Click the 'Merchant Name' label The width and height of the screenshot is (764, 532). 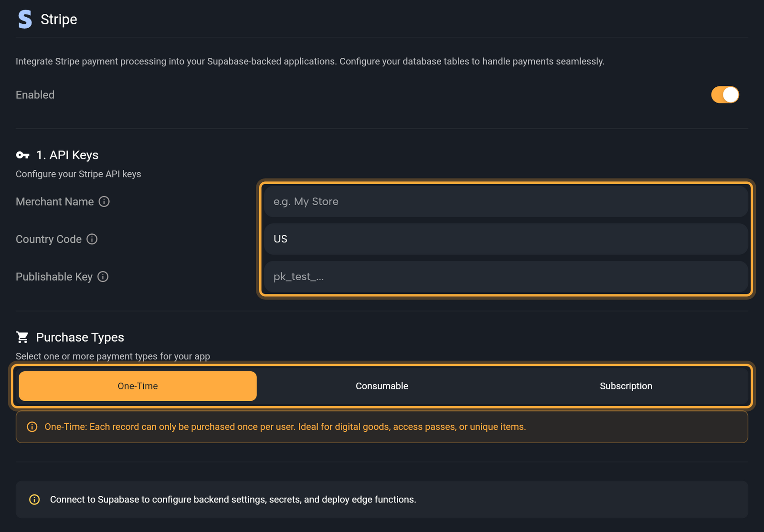click(55, 202)
